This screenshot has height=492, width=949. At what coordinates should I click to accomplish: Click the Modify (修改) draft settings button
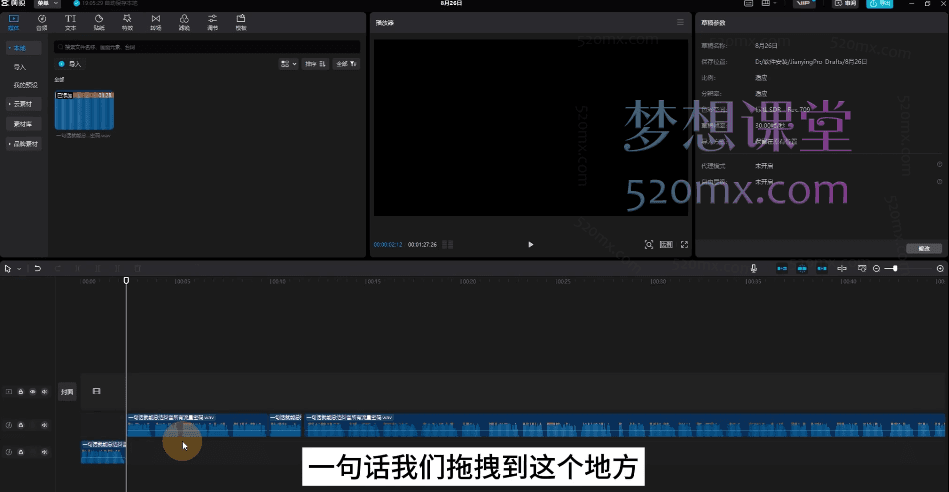(924, 249)
